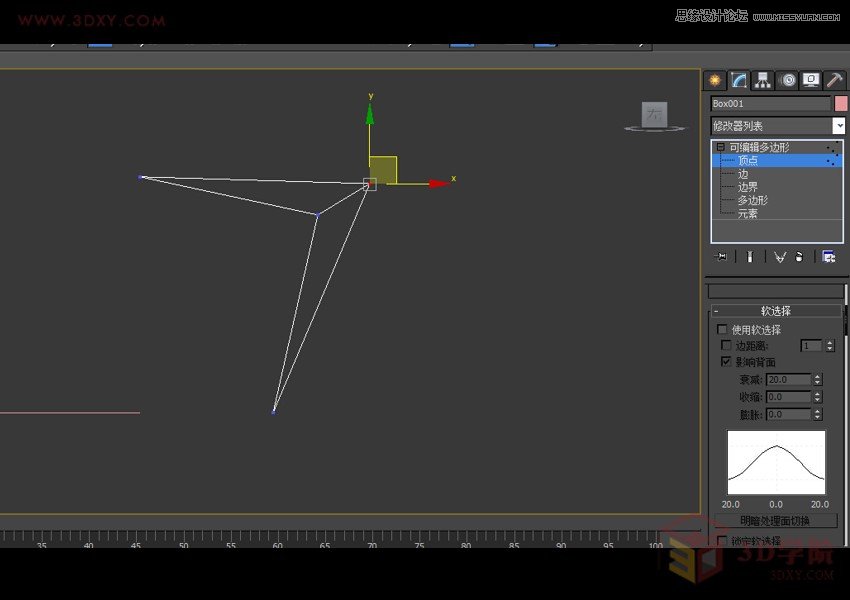The image size is (850, 600).
Task: Click the Pin Stack icon
Action: (x=721, y=256)
